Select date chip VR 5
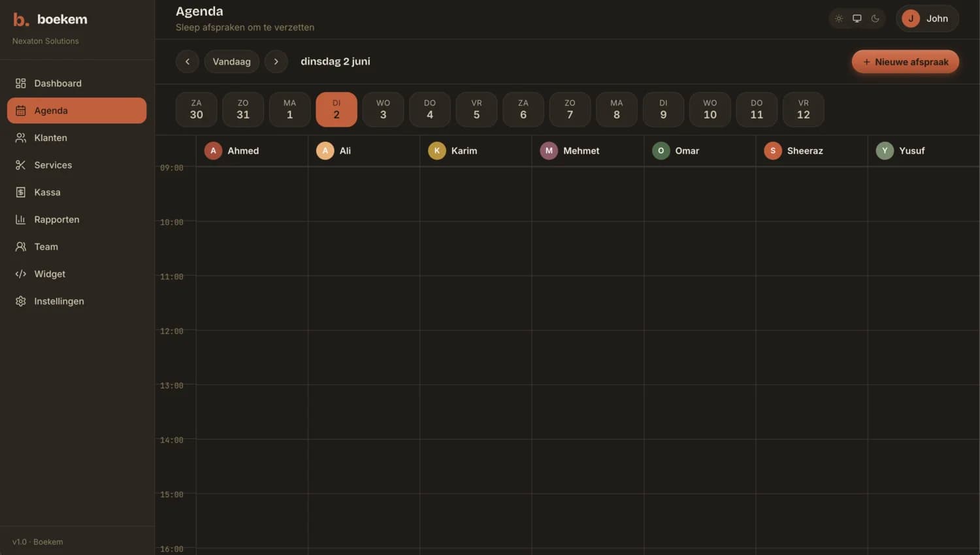This screenshot has height=555, width=980. pyautogui.click(x=477, y=110)
